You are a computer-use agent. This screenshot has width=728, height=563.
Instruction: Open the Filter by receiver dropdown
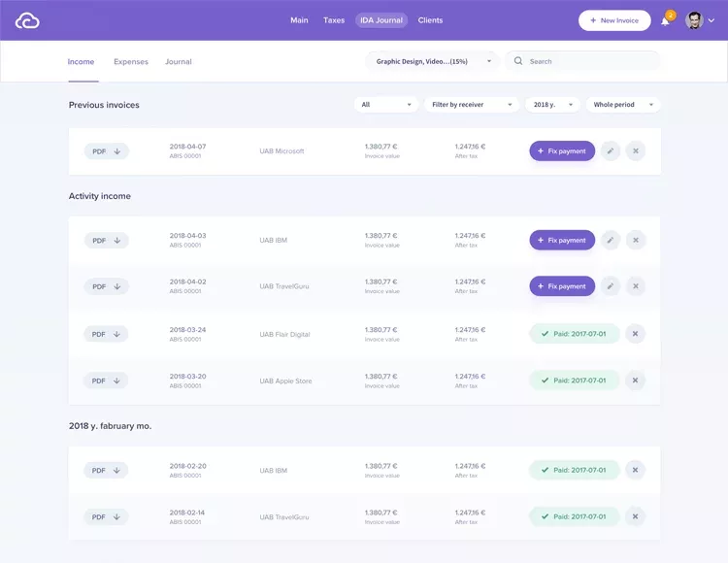[472, 105]
